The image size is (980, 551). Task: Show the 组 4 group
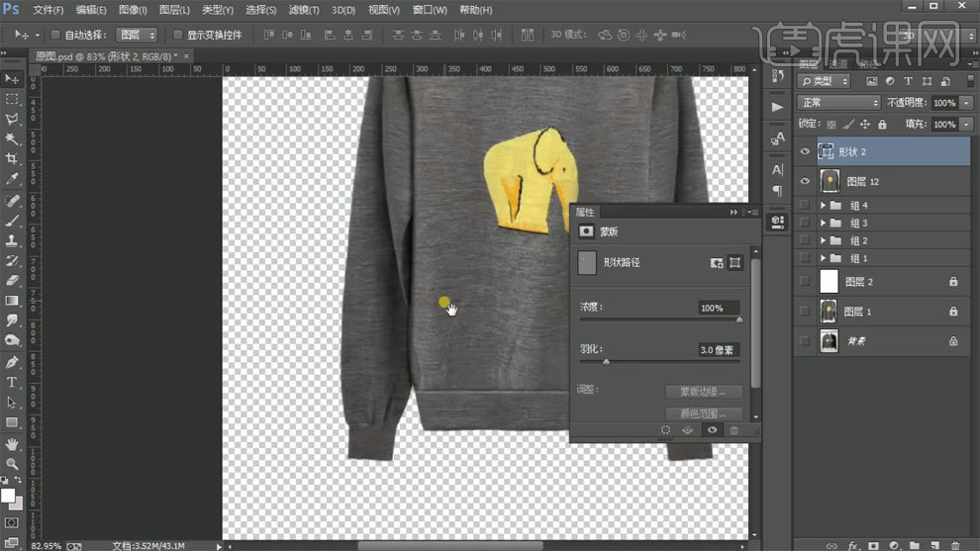pyautogui.click(x=805, y=205)
